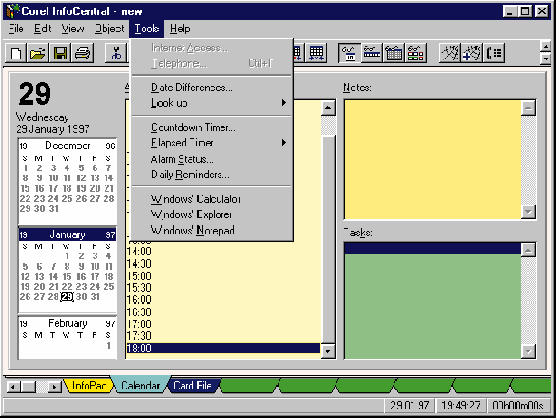Select the month view calendar icon
556x418 pixels.
pyautogui.click(x=394, y=53)
